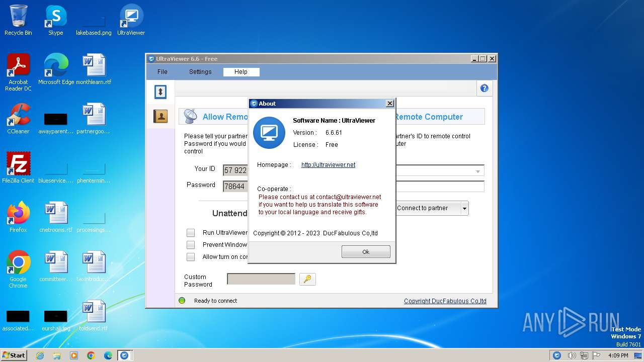Close the About dialog
The height and width of the screenshot is (362, 644).
click(x=389, y=104)
